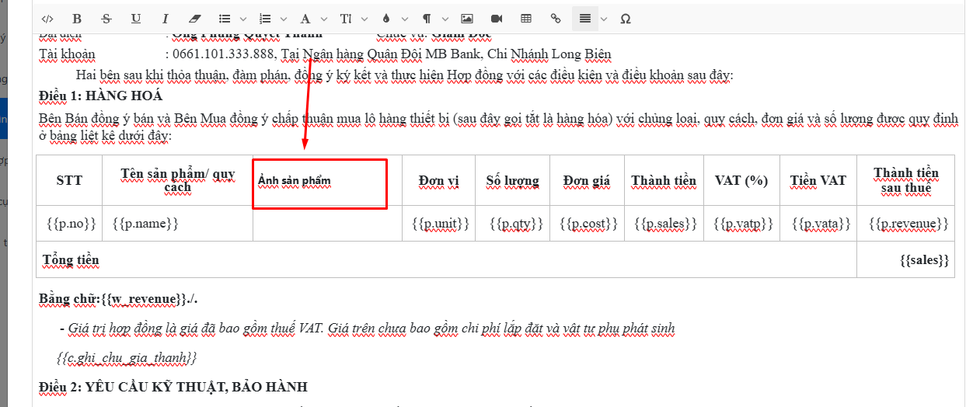Open special characters with Omega icon
This screenshot has height=407, width=980.
(x=625, y=19)
